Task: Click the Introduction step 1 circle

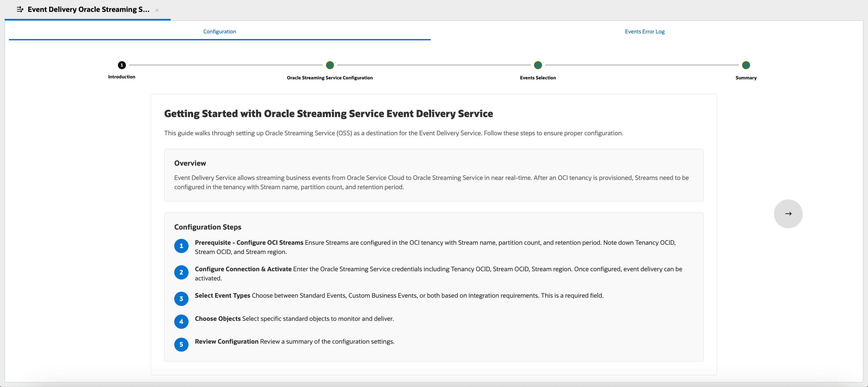Action: coord(122,65)
